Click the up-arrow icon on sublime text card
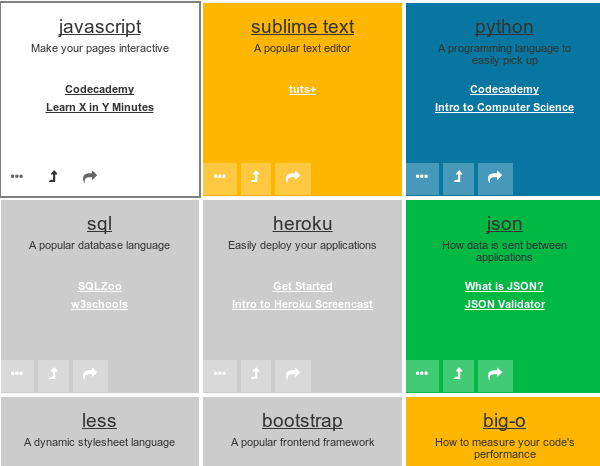Screen dimensions: 600x466 click(256, 176)
